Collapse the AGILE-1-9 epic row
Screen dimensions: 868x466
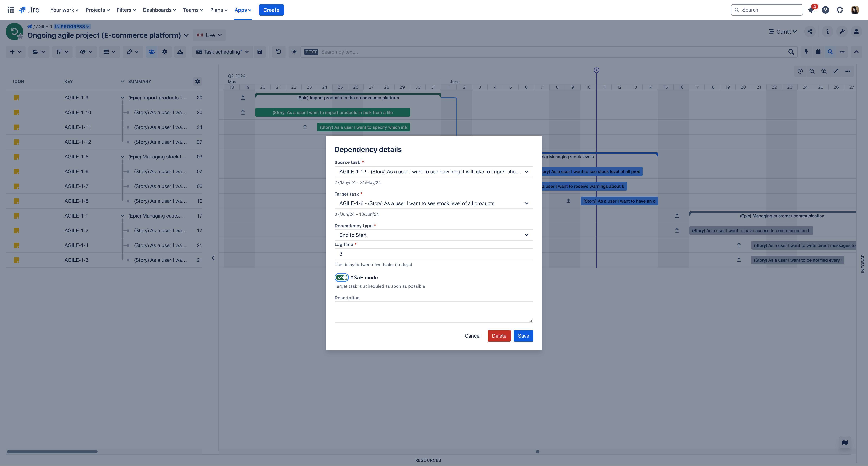pos(122,98)
